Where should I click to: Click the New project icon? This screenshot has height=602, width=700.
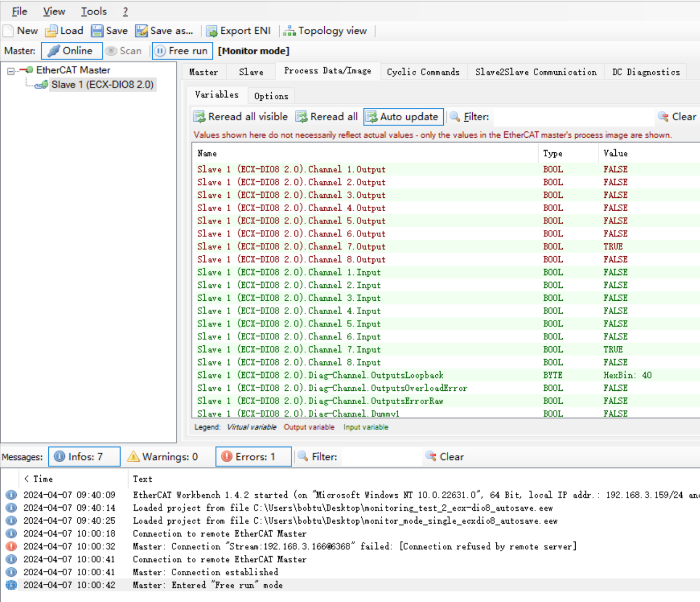point(9,31)
